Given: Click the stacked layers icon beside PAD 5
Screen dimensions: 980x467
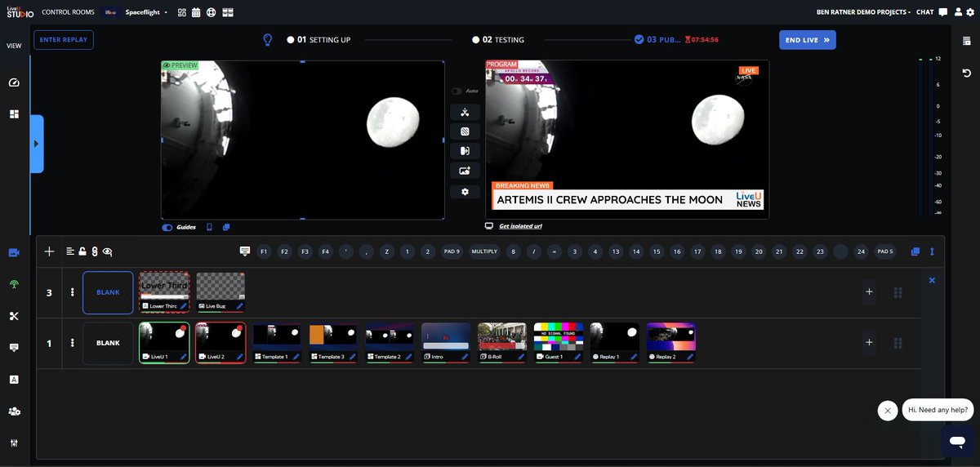Looking at the screenshot, I should 915,251.
